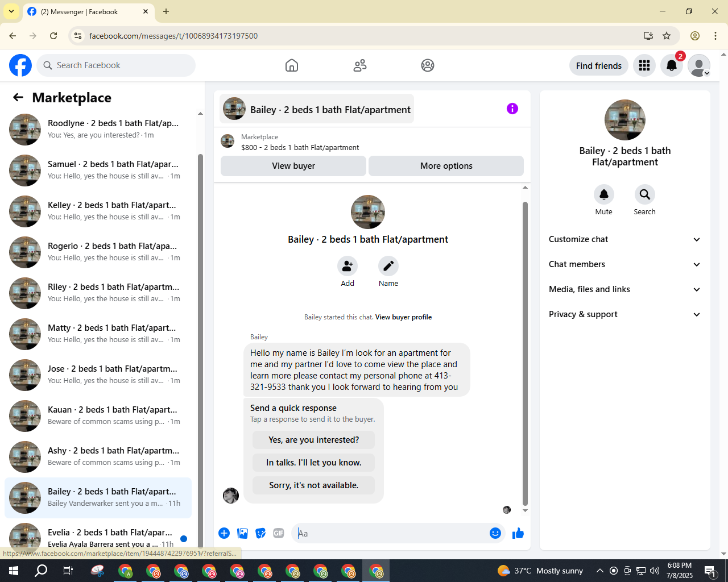Search within the conversation

[x=645, y=194]
